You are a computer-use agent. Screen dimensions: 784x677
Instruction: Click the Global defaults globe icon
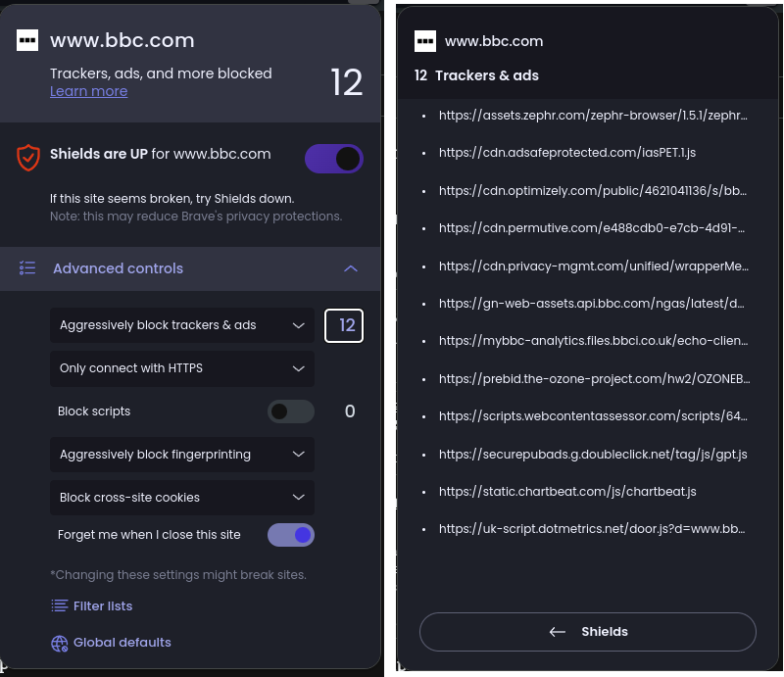[x=60, y=643]
